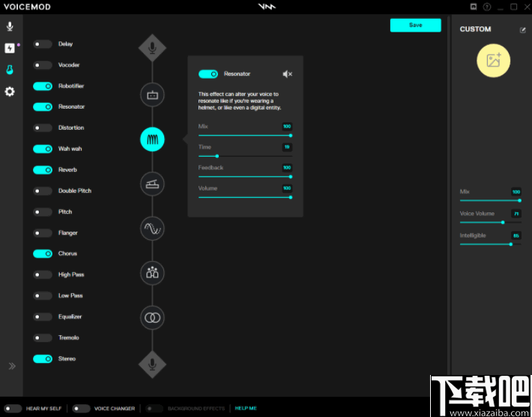Screen dimensions: 532x417
Task: Enable the Distortion effect toggle
Action: pyautogui.click(x=43, y=128)
